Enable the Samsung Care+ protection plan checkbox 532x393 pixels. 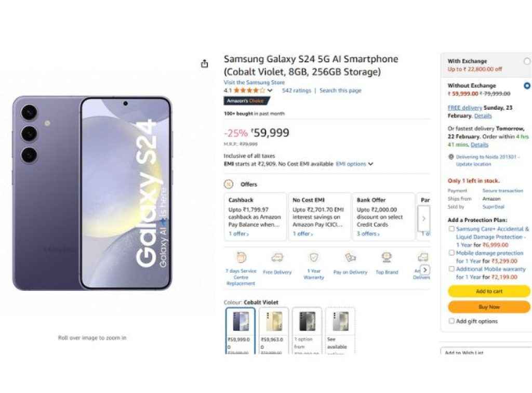coord(451,229)
